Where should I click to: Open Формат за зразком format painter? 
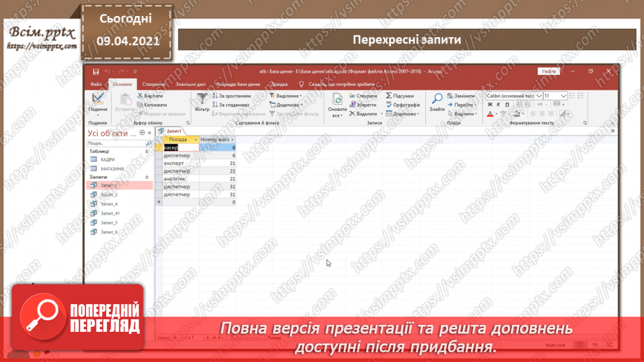(161, 114)
